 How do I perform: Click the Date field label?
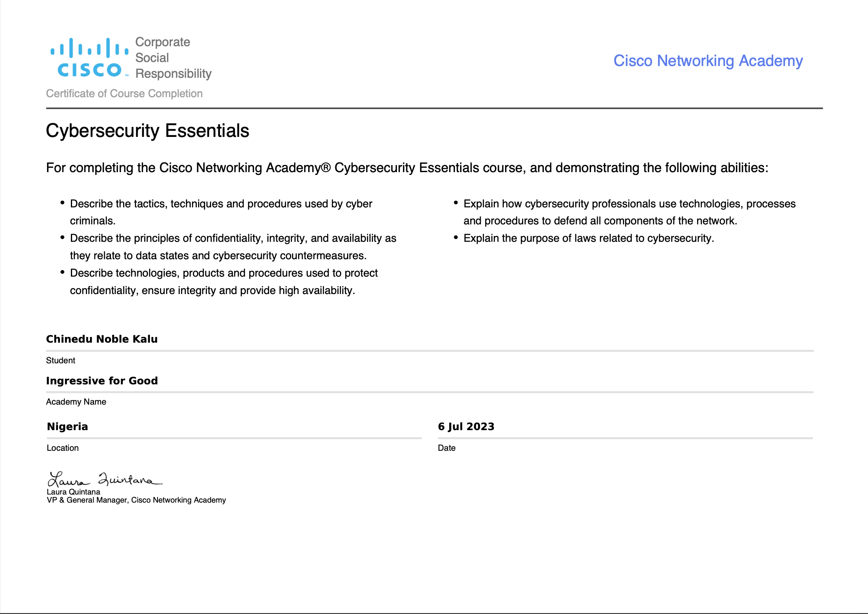[446, 448]
